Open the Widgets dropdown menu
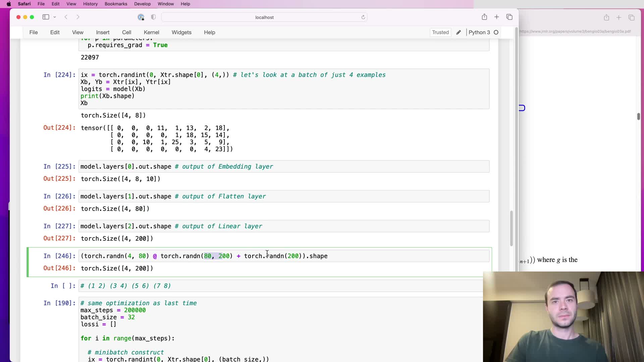The height and width of the screenshot is (362, 644). point(181,33)
